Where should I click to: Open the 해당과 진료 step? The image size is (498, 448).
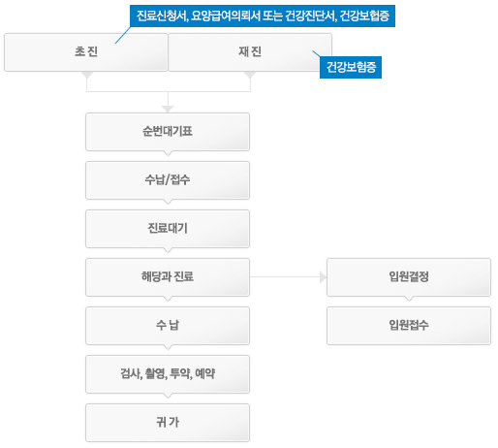click(x=168, y=277)
